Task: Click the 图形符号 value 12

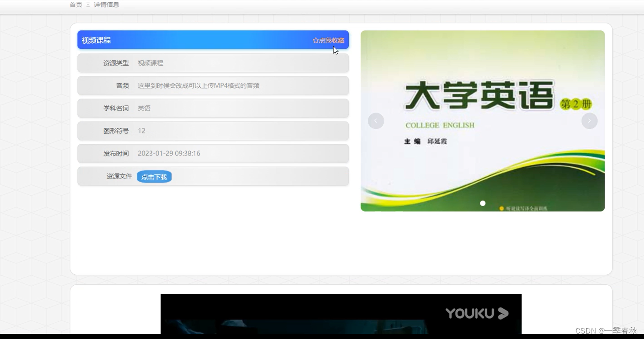Action: tap(141, 131)
